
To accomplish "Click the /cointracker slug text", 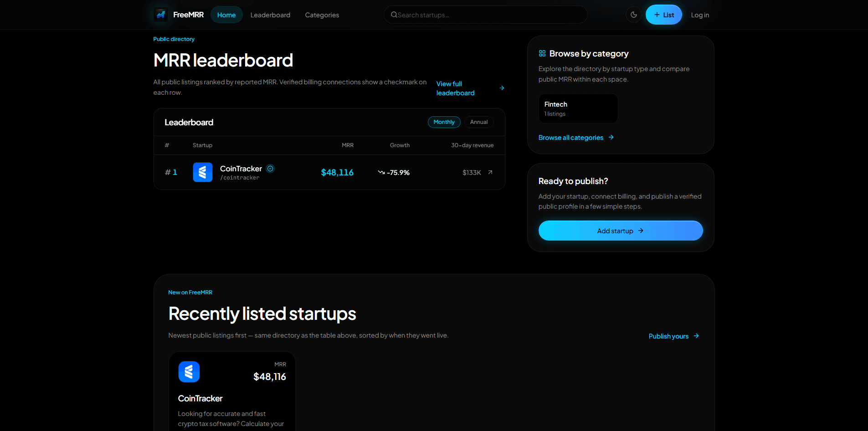I will (240, 178).
